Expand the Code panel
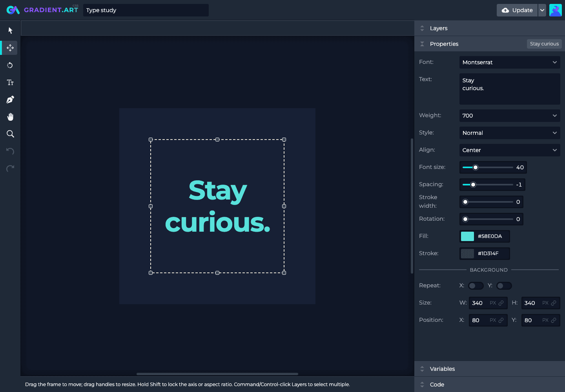The image size is (565, 392). [x=490, y=385]
